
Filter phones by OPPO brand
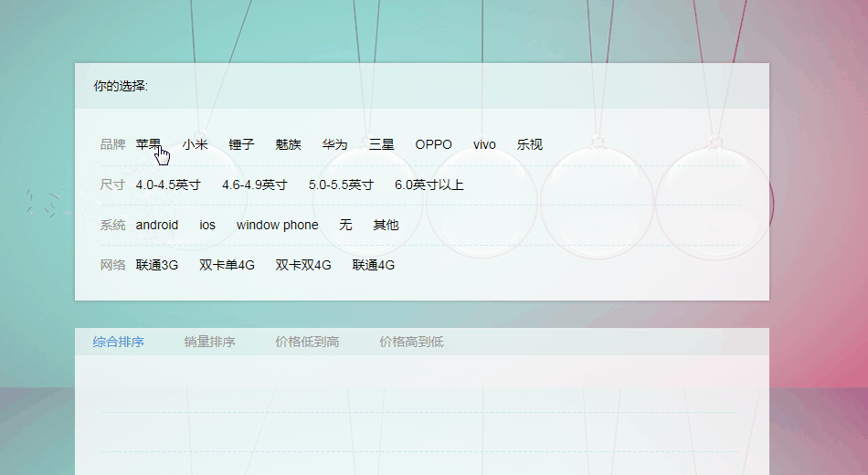click(x=433, y=144)
